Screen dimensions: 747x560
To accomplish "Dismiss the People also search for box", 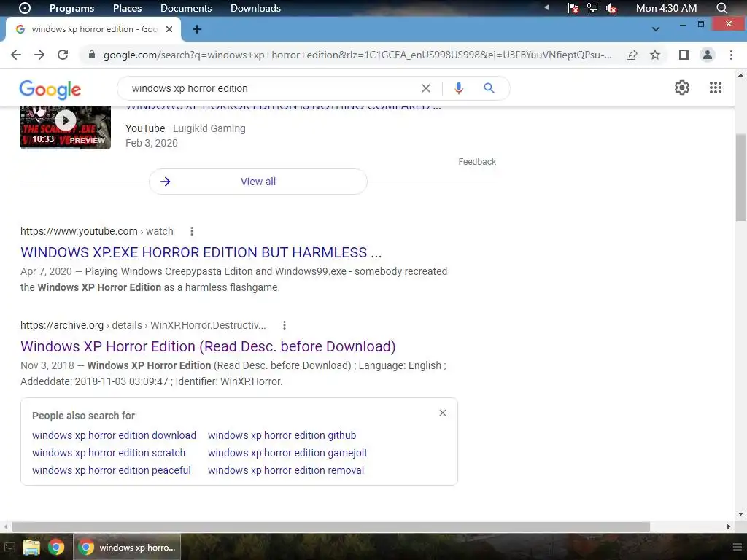I will tap(443, 413).
